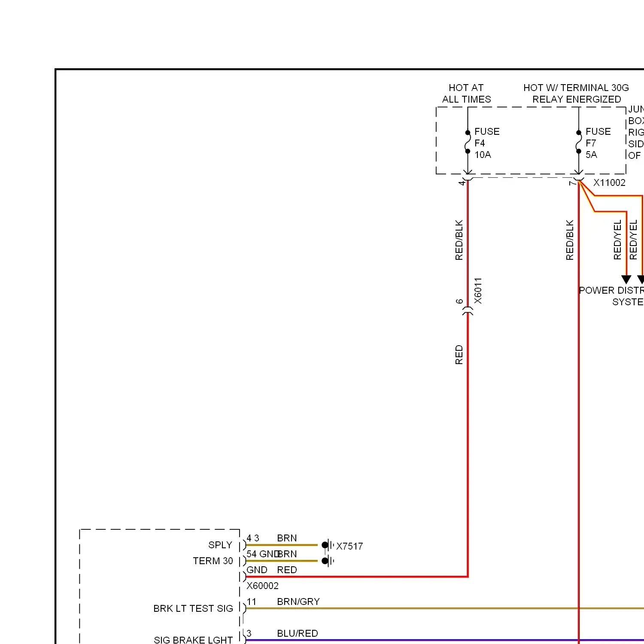Select the "TERM 30" pin label

213,561
